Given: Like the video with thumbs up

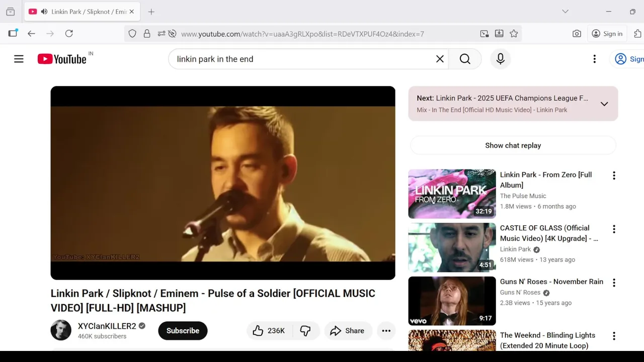Looking at the screenshot, I should point(269,330).
